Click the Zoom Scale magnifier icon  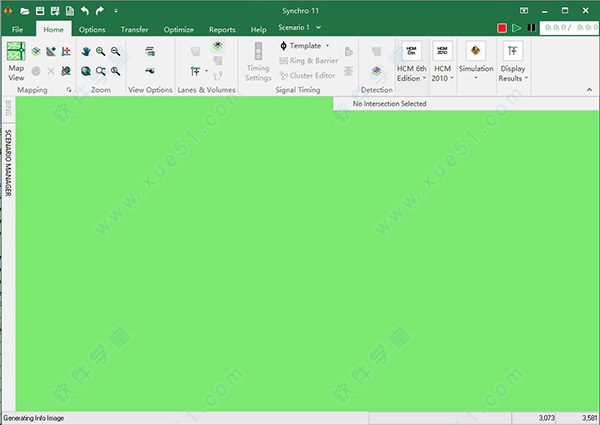[x=115, y=71]
